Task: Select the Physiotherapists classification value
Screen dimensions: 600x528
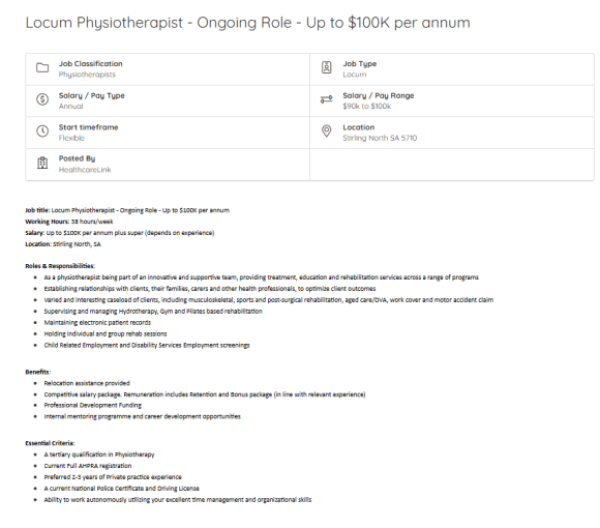Action: (x=87, y=75)
